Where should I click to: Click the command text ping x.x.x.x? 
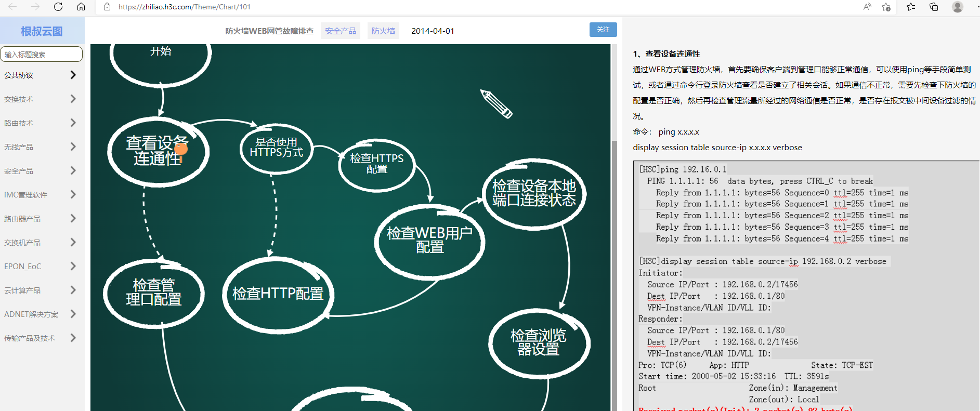[x=678, y=131]
